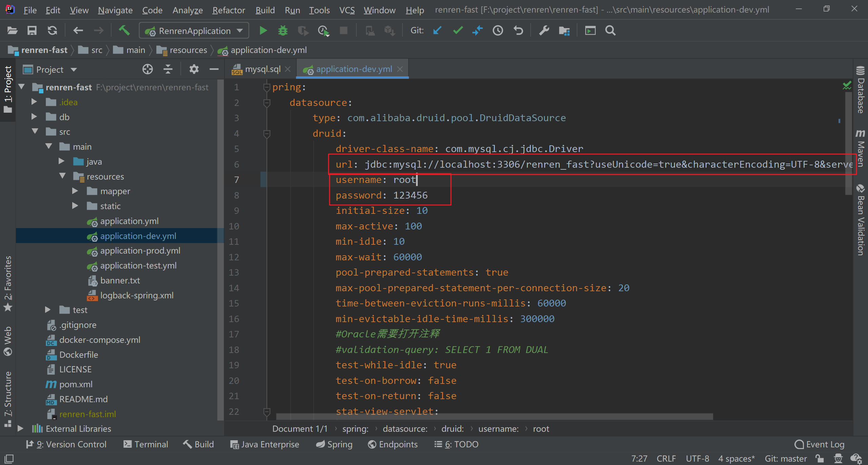Click the inspection status checkmark in the editor
868x465 pixels.
pyautogui.click(x=847, y=86)
